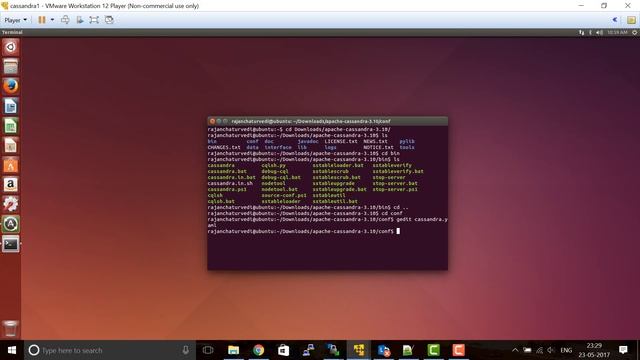Open Trash at bottom of launcher

(11, 328)
